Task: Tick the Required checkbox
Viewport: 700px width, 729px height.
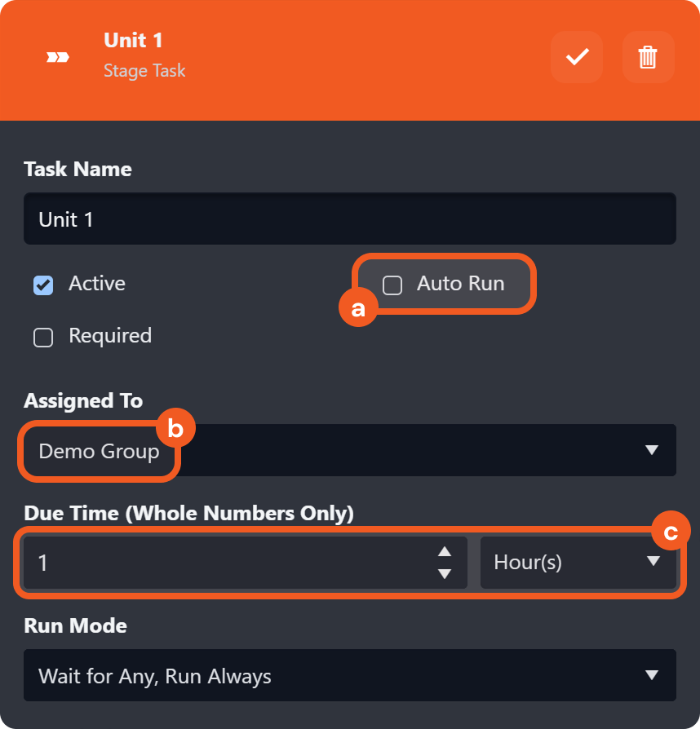Action: (x=43, y=338)
